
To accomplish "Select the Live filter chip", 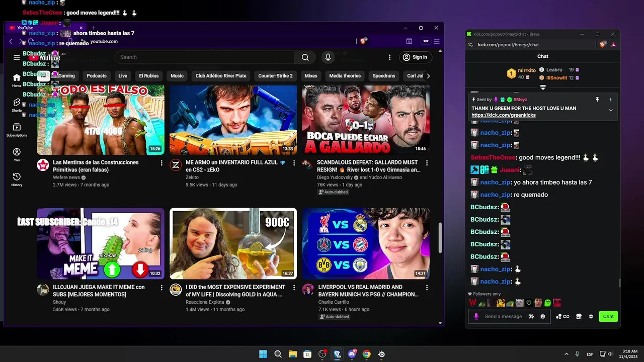I will coord(123,76).
